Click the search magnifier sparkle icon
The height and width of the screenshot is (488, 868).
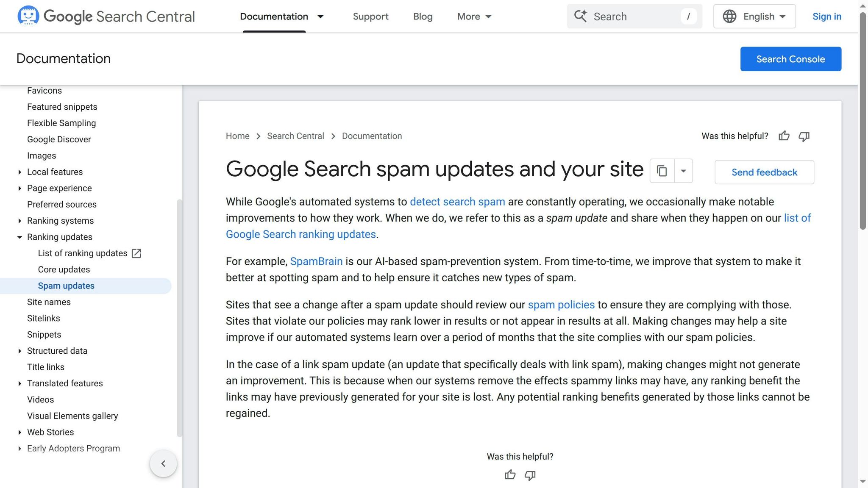[581, 16]
